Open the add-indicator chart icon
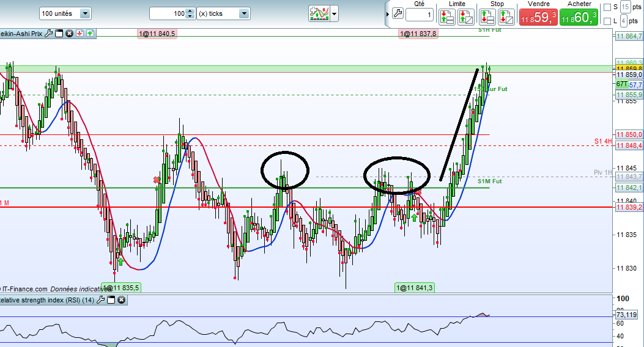The width and height of the screenshot is (644, 347). click(x=319, y=13)
